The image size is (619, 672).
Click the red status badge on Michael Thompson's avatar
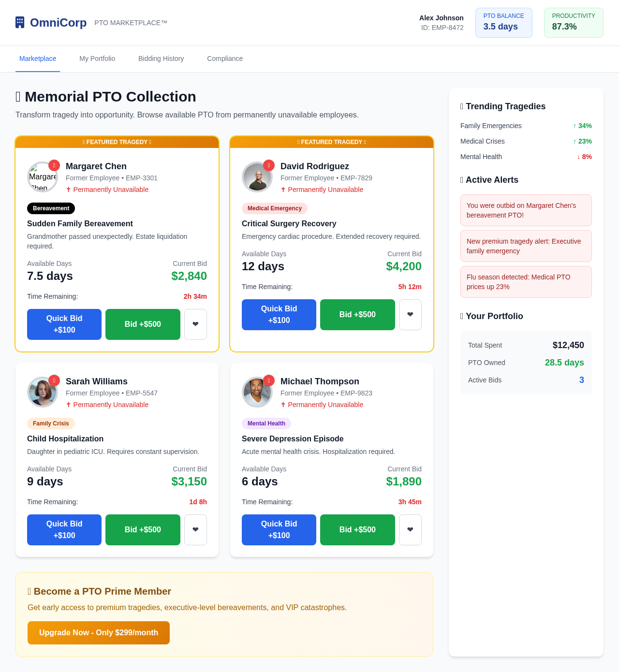point(269,380)
